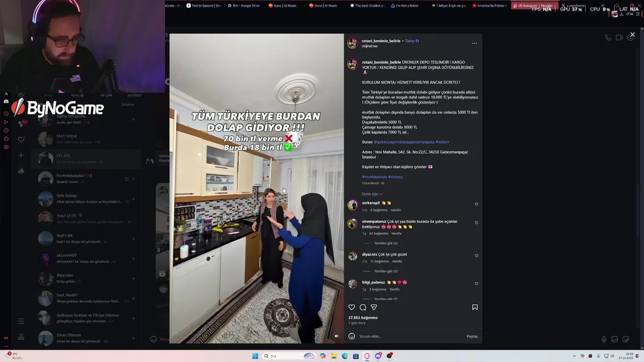Mute or unmute the reel audio
The image size is (644, 362).
pyautogui.click(x=337, y=336)
